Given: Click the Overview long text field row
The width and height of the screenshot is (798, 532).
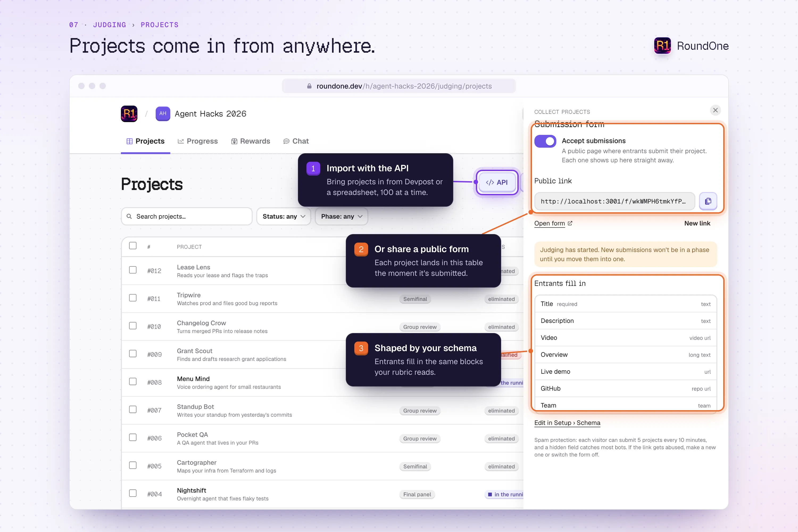Looking at the screenshot, I should 626,355.
